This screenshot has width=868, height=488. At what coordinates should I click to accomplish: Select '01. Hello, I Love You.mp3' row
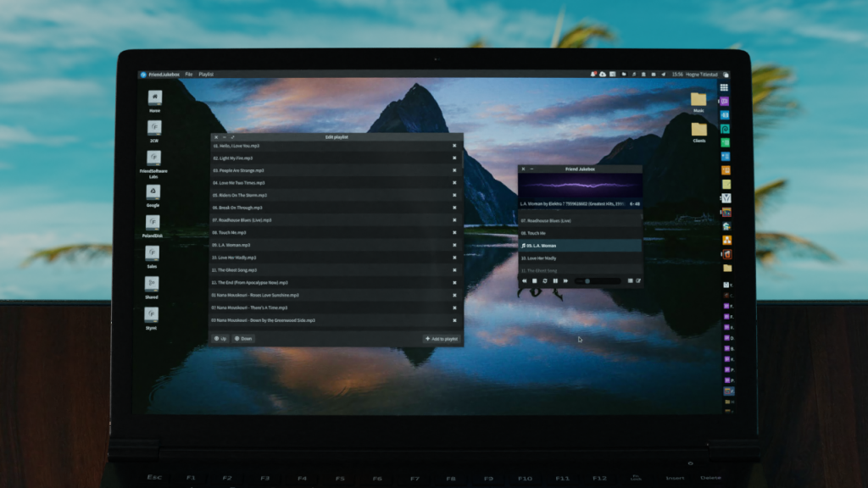pos(337,146)
